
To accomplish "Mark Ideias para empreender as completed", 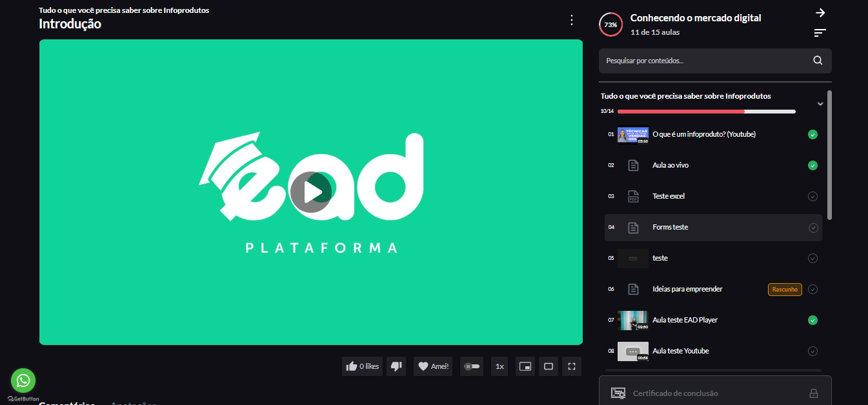I will click(x=812, y=290).
